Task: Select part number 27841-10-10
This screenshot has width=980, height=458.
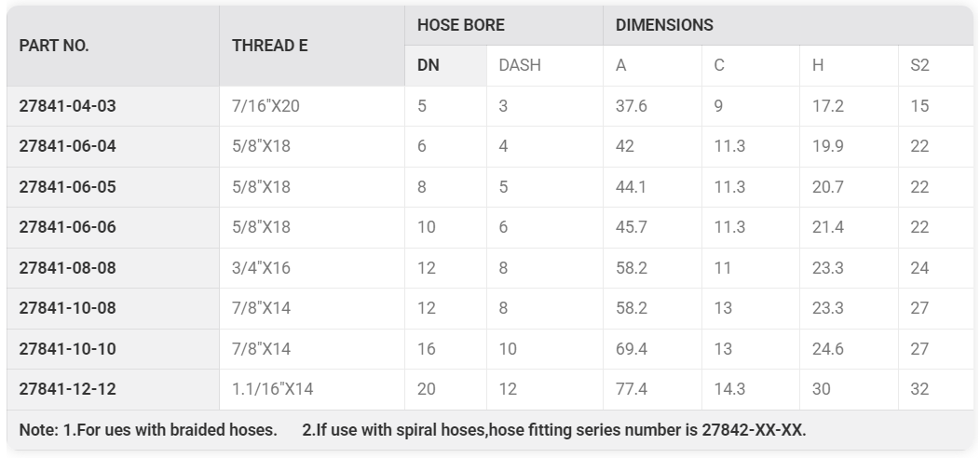Action: click(x=67, y=349)
